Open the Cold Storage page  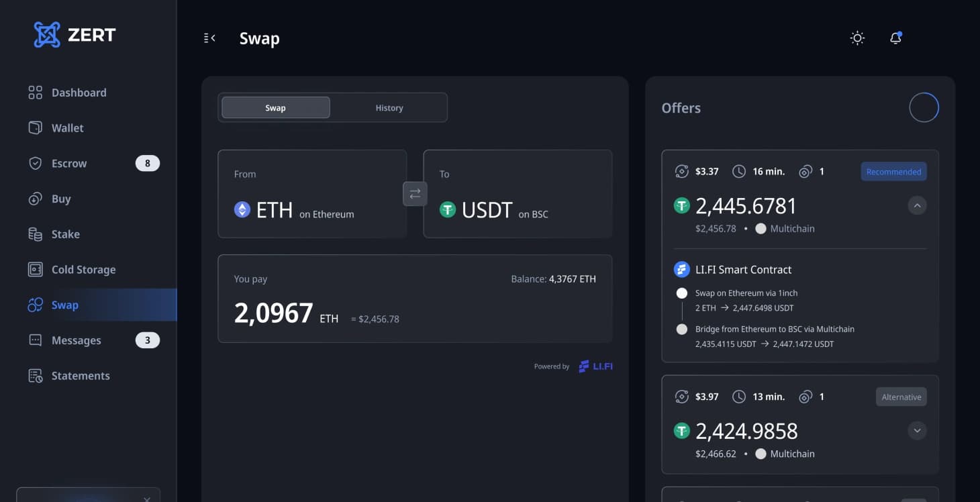[83, 269]
